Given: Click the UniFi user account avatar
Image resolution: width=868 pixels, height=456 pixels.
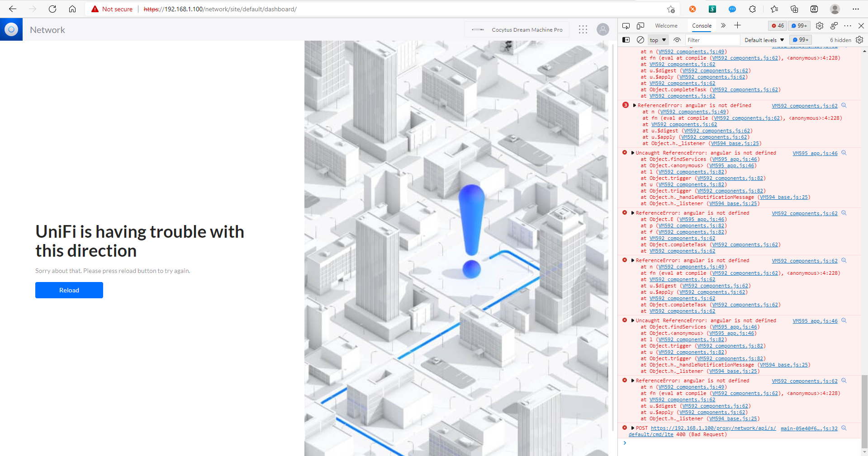Looking at the screenshot, I should (603, 29).
